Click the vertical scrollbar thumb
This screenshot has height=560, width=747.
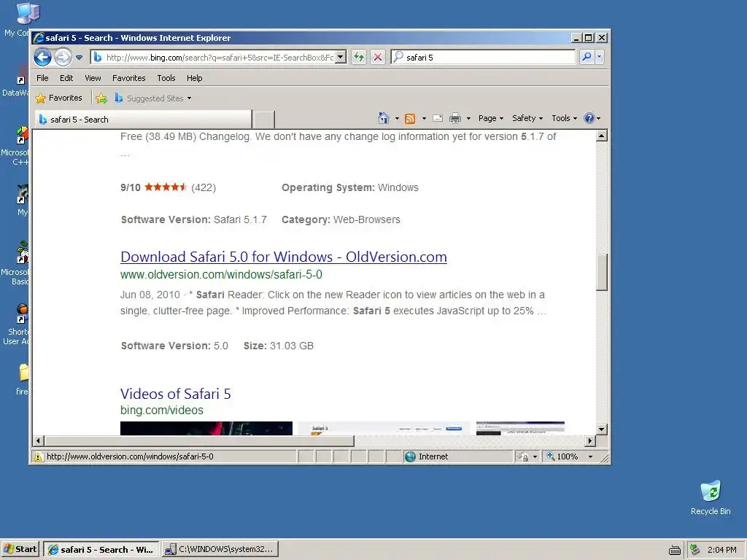tap(602, 273)
